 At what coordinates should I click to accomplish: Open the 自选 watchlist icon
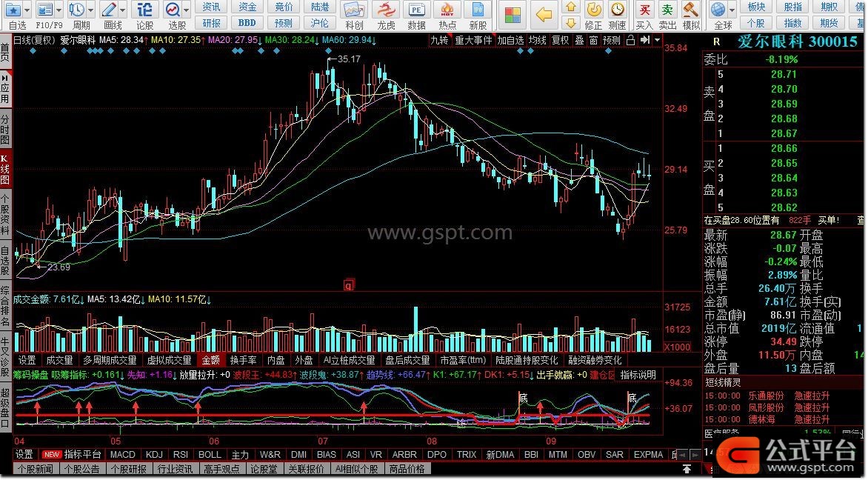(12, 10)
